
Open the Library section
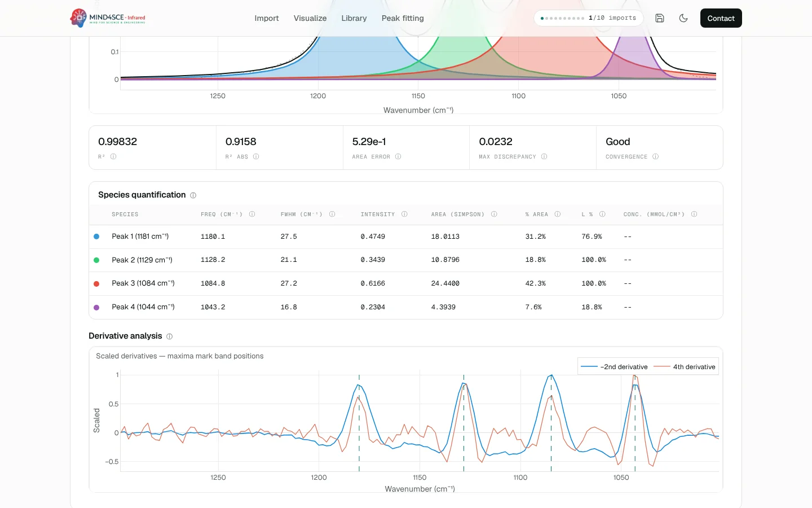coord(354,18)
